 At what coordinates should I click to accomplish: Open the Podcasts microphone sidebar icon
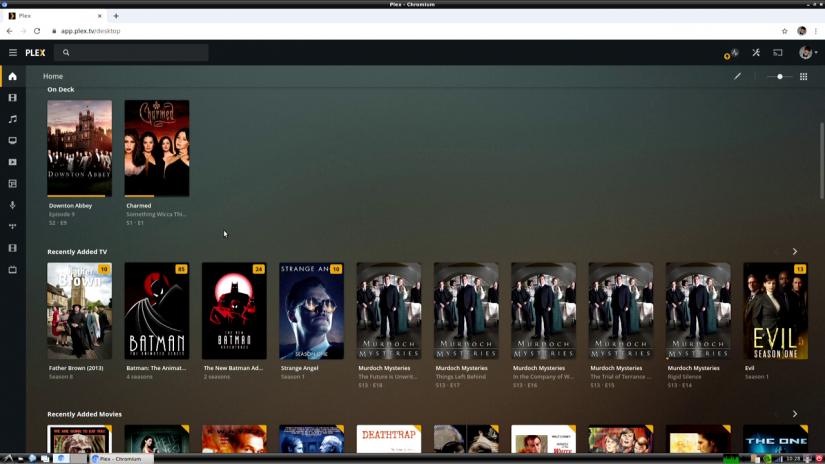click(x=13, y=205)
